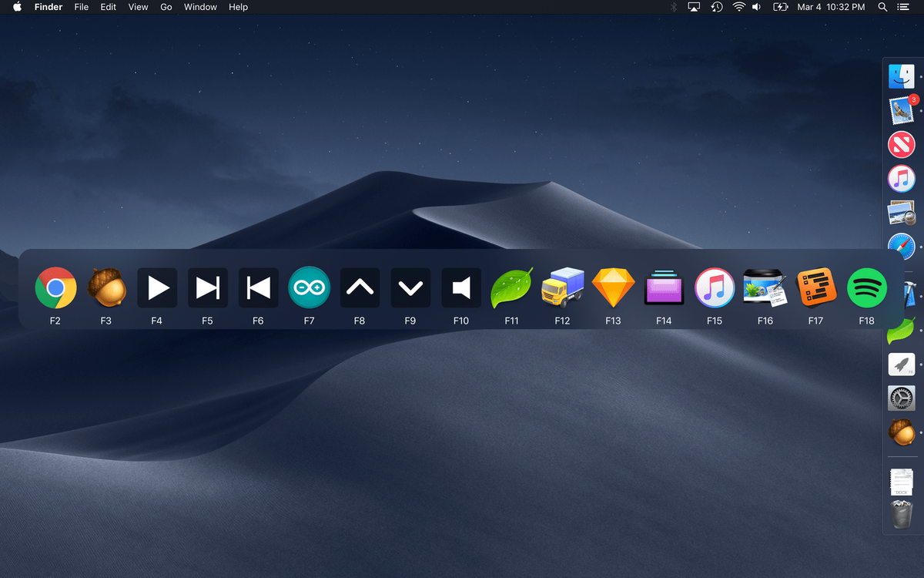Click the menu bar volume icon
Viewport: 924px width, 578px height.
757,7
